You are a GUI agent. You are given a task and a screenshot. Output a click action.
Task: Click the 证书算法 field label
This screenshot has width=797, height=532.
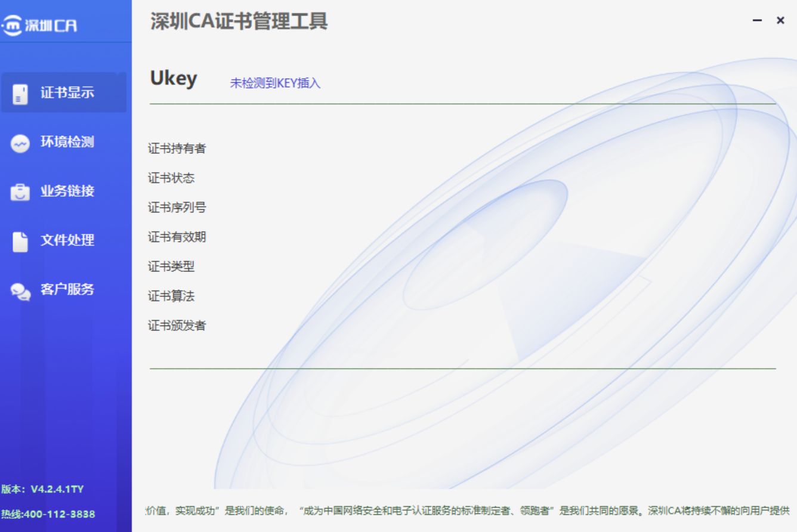pos(171,296)
